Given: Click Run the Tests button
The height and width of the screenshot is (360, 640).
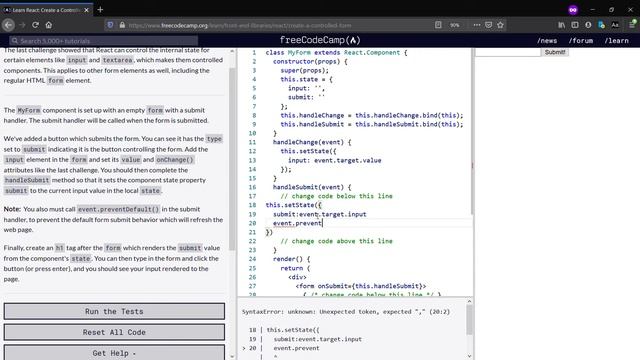Looking at the screenshot, I should [x=114, y=311].
